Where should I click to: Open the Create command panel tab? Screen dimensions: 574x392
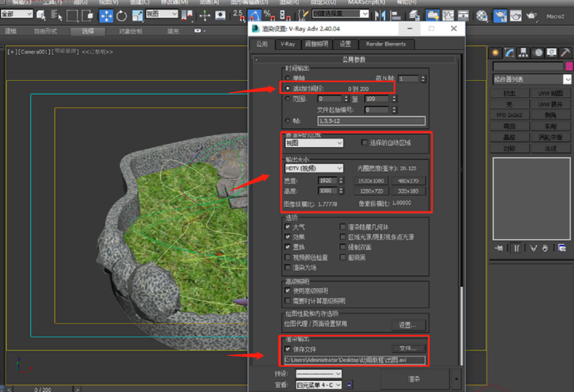495,53
